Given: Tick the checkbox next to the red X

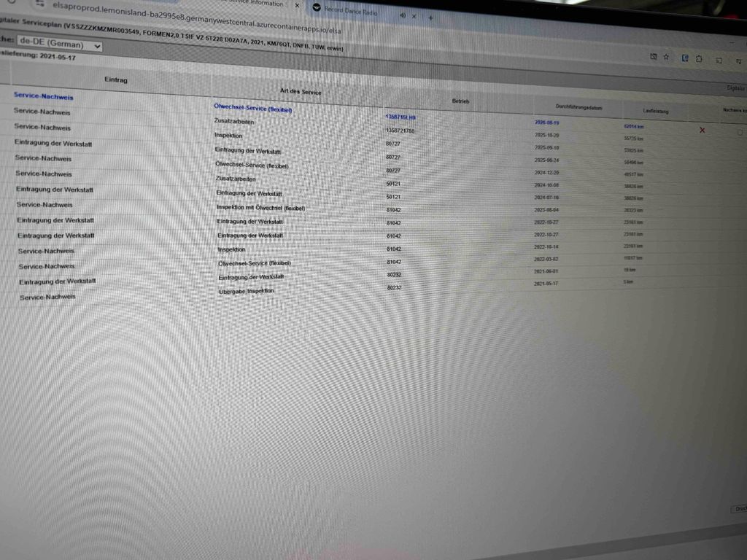Looking at the screenshot, I should (740, 133).
